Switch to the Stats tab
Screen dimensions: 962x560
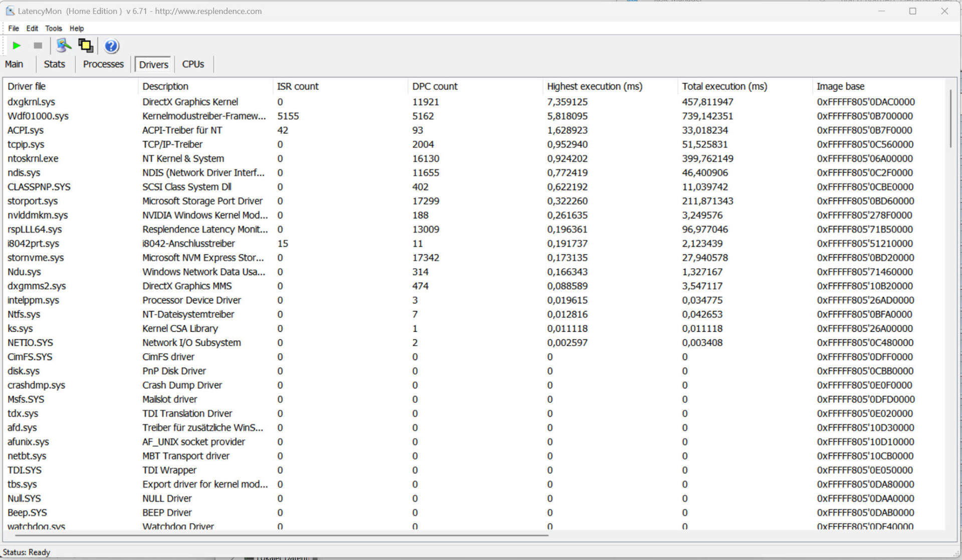point(54,64)
